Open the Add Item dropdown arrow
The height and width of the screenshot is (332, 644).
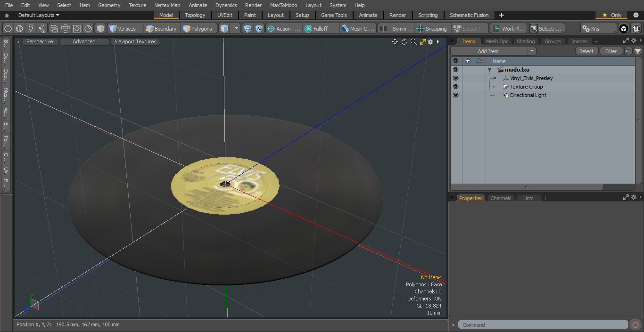532,51
